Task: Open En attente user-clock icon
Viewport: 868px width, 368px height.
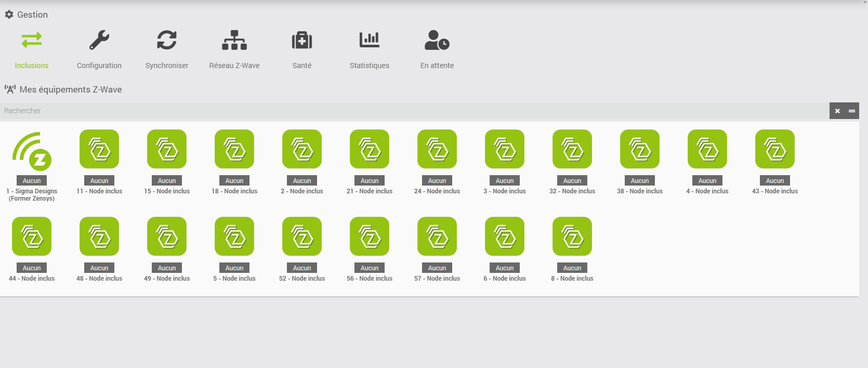Action: point(437,40)
